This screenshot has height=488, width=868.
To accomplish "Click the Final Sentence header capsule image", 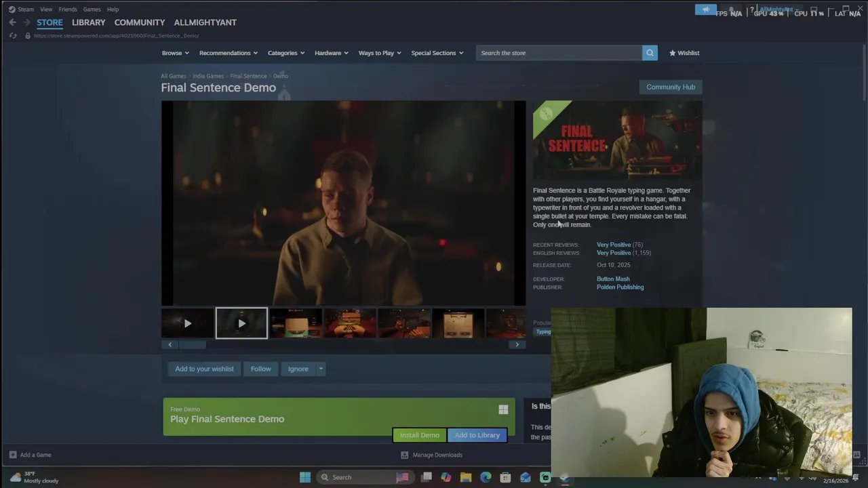I will (617, 141).
